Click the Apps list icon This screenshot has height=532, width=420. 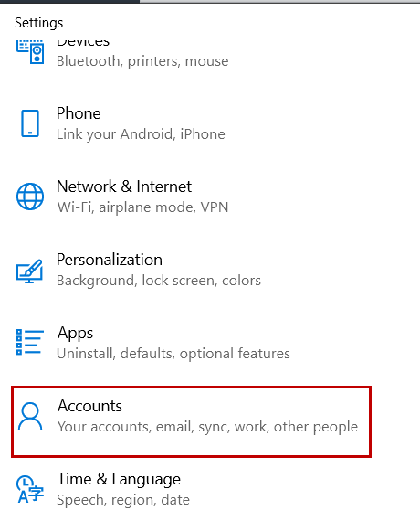coord(30,342)
